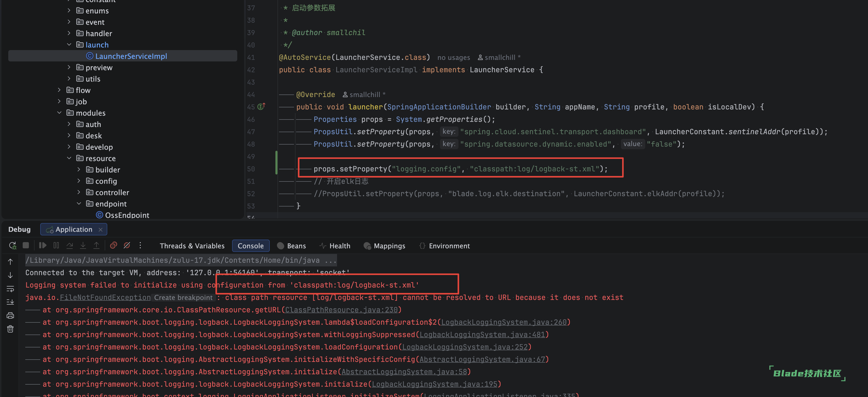Image resolution: width=868 pixels, height=397 pixels.
Task: Switch to Threads & Variables tab
Action: pyautogui.click(x=192, y=246)
